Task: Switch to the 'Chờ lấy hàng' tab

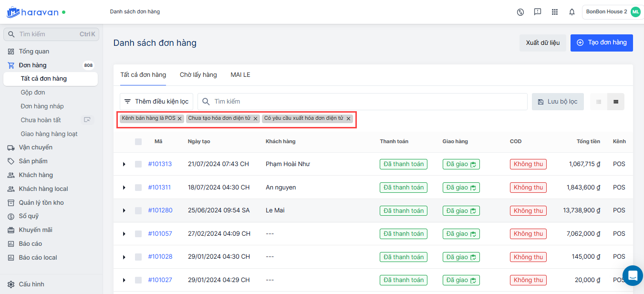Action: (198, 75)
